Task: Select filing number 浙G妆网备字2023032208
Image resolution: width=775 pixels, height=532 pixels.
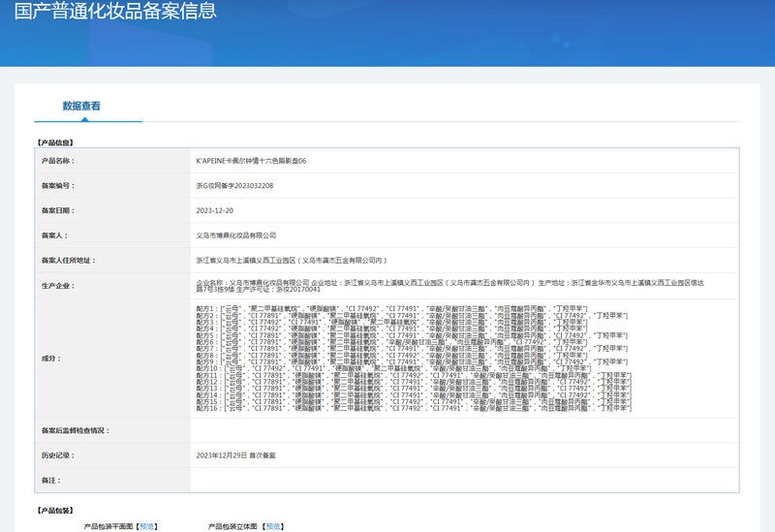Action: click(x=234, y=186)
